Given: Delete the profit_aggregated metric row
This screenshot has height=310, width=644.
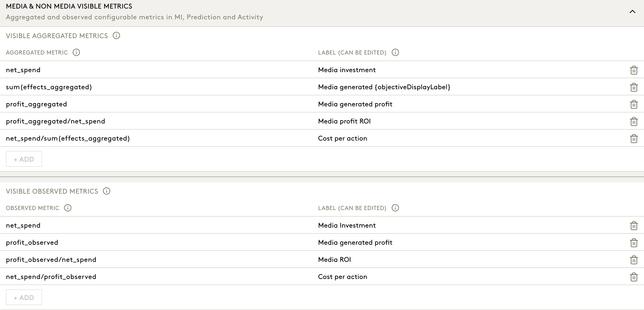Looking at the screenshot, I should point(634,104).
